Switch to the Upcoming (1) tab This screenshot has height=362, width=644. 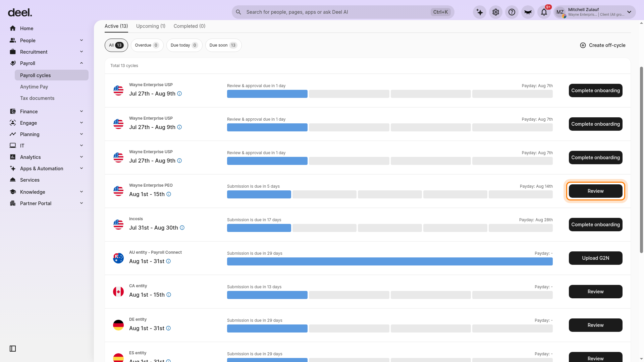tap(151, 26)
